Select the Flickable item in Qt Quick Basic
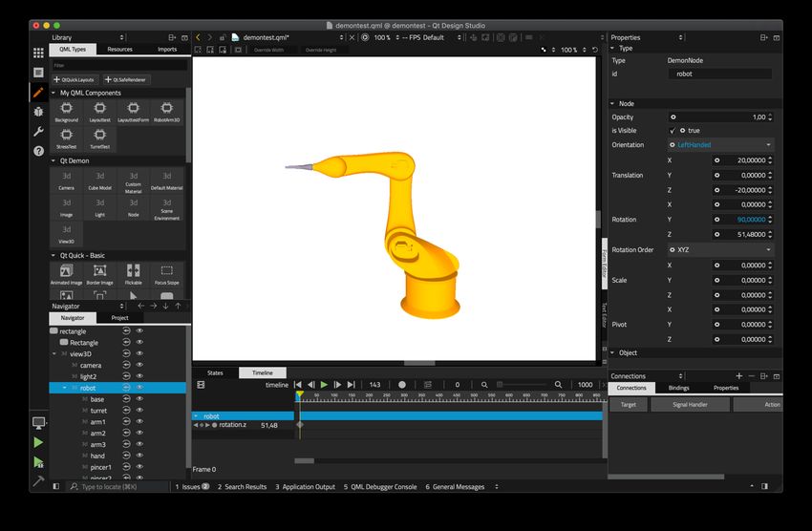 pyautogui.click(x=133, y=275)
